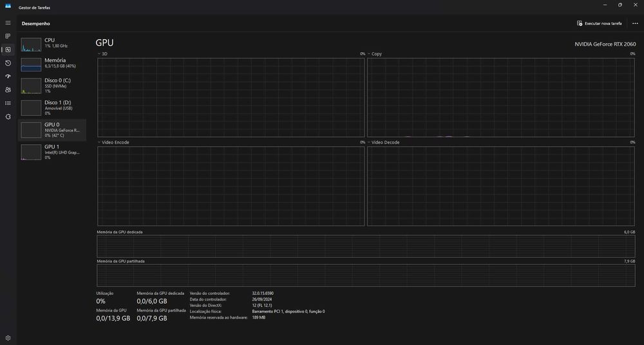Click the 6,0 GB dedicated graph maximum label
Screen dimensions: 644x345
pos(630,232)
